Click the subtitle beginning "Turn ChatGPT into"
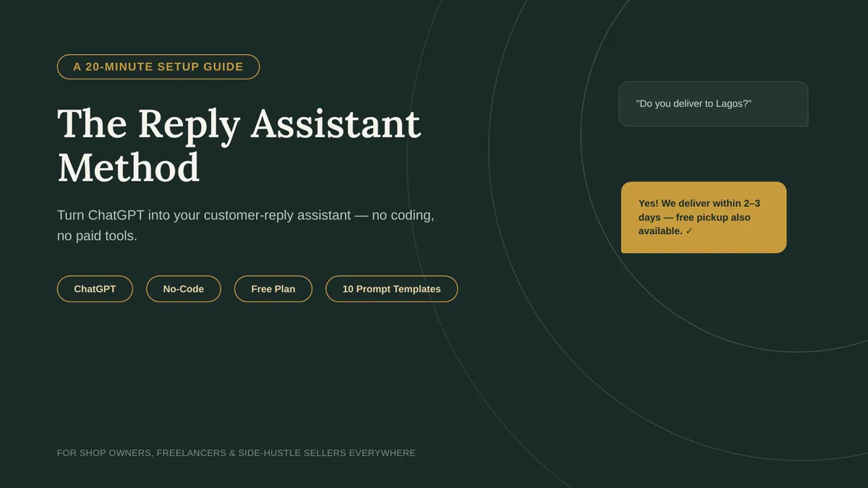868x488 pixels. 246,226
